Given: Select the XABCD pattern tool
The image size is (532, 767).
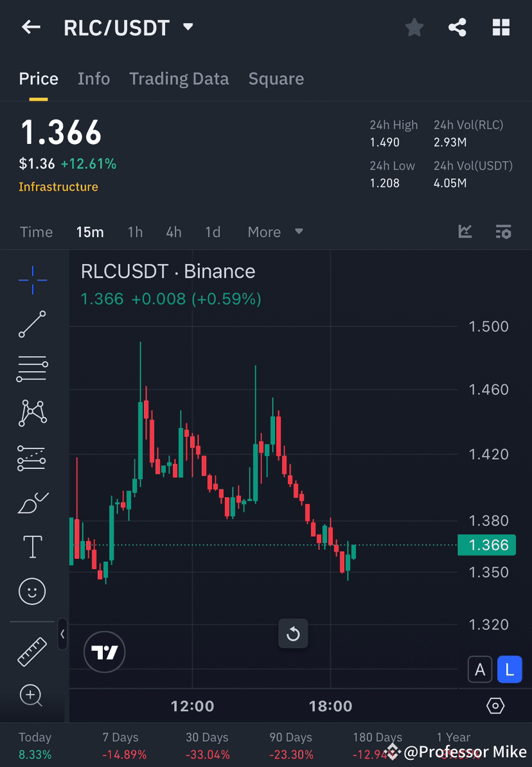Looking at the screenshot, I should pos(32,413).
